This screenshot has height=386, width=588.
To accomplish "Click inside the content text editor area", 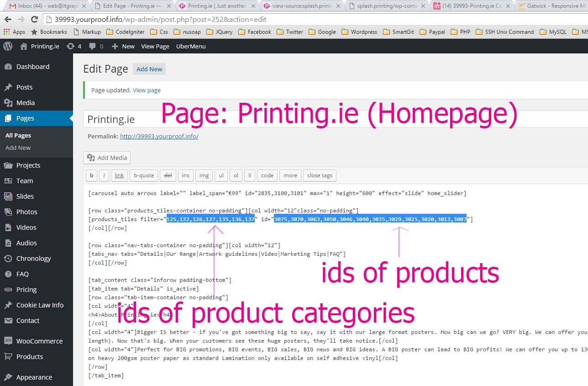I will coord(336,285).
